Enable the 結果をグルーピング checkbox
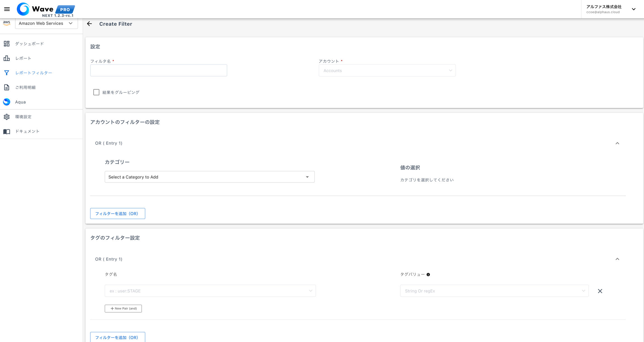 96,92
